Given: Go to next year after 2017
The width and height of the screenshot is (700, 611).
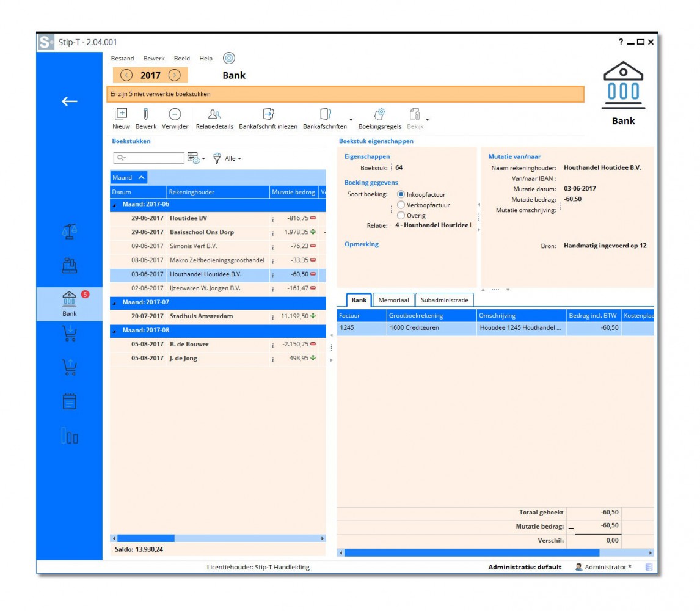Looking at the screenshot, I should coord(174,75).
